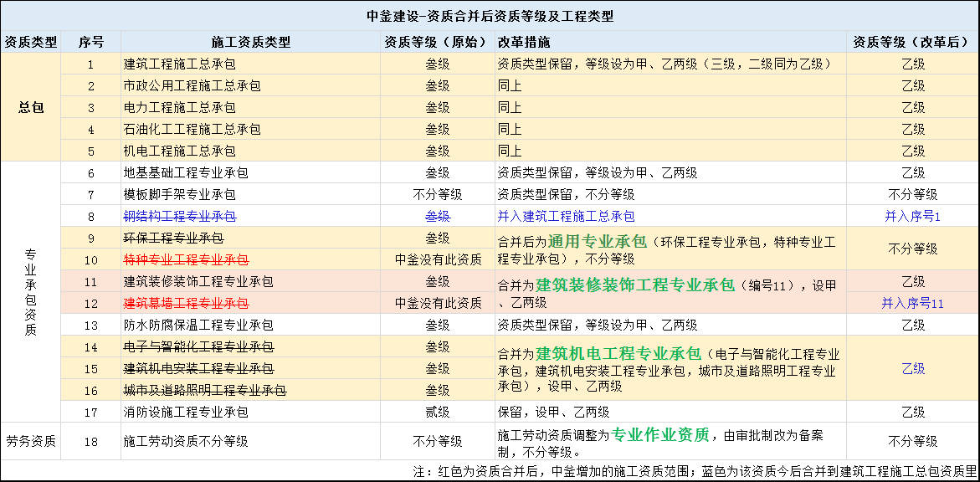The width and height of the screenshot is (980, 482).
Task: Select the 资质类型 column header
Action: pos(31,42)
